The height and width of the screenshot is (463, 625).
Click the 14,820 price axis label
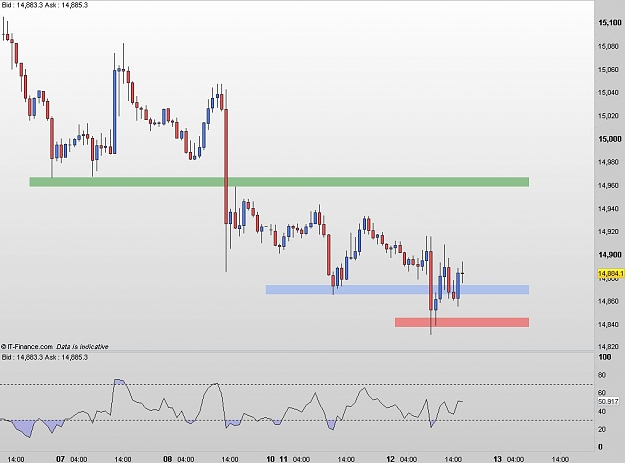[x=608, y=347]
